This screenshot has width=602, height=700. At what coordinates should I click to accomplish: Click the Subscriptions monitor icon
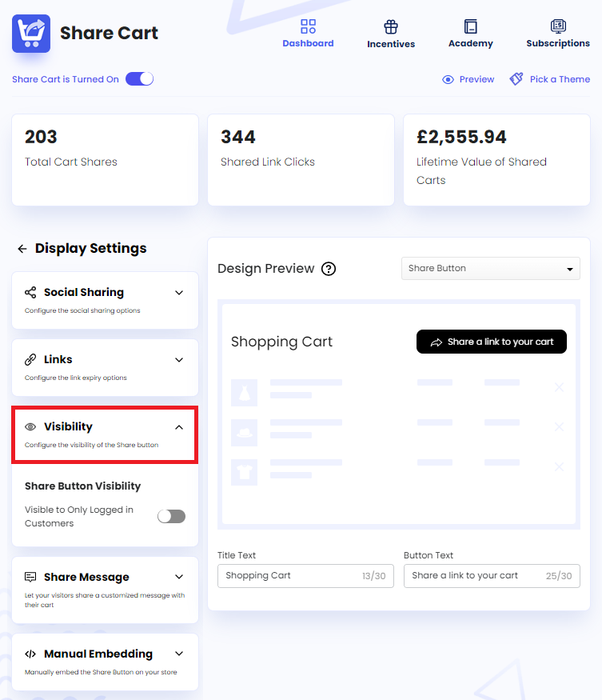point(558,26)
